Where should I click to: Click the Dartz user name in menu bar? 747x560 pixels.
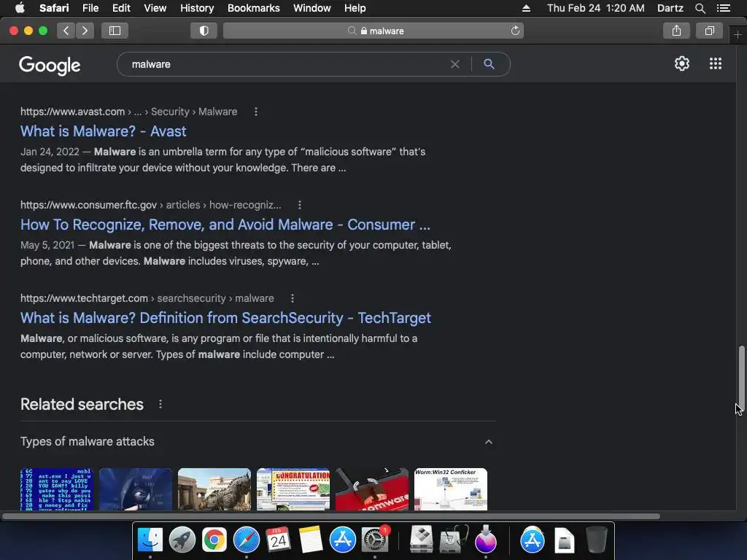coord(670,8)
